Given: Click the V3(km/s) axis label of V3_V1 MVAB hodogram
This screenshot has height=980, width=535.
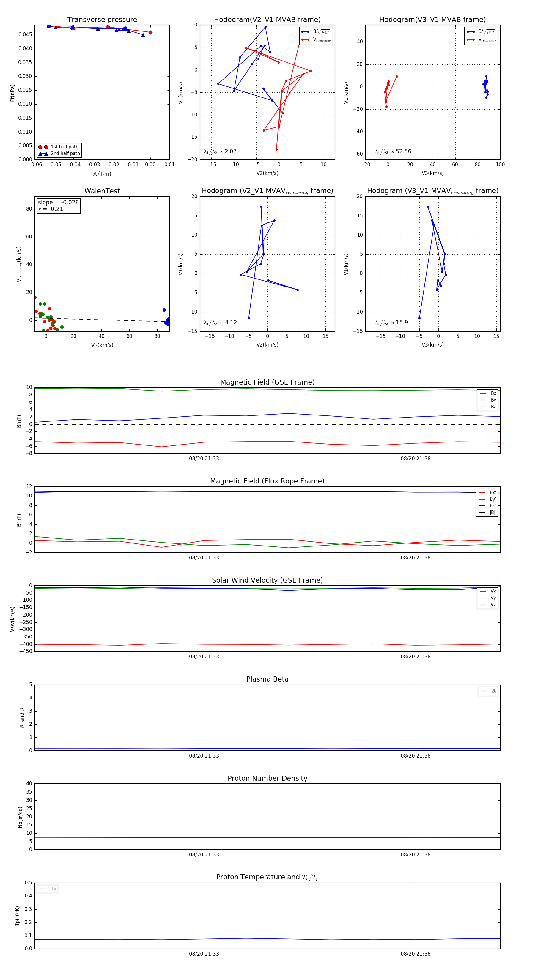Looking at the screenshot, I should [x=432, y=173].
